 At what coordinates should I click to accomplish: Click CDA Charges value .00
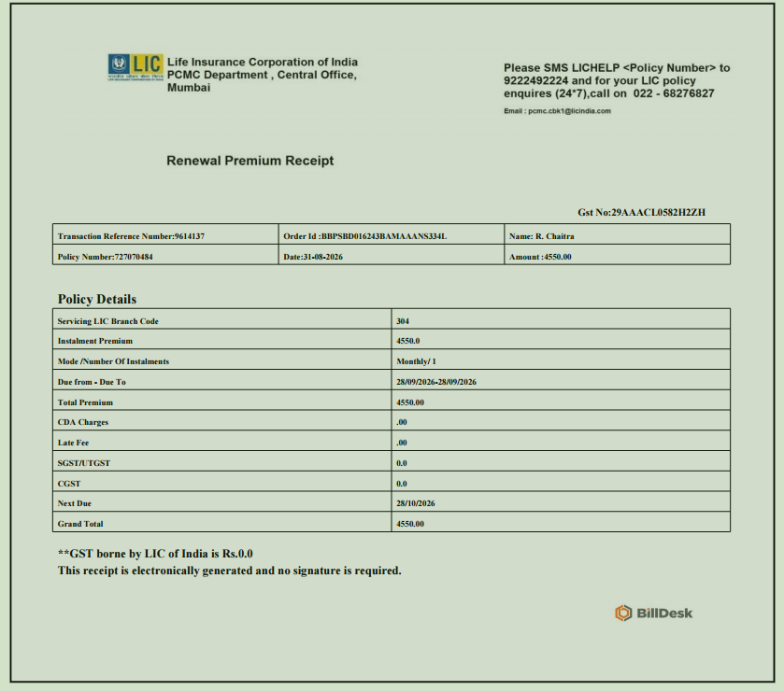tap(402, 422)
